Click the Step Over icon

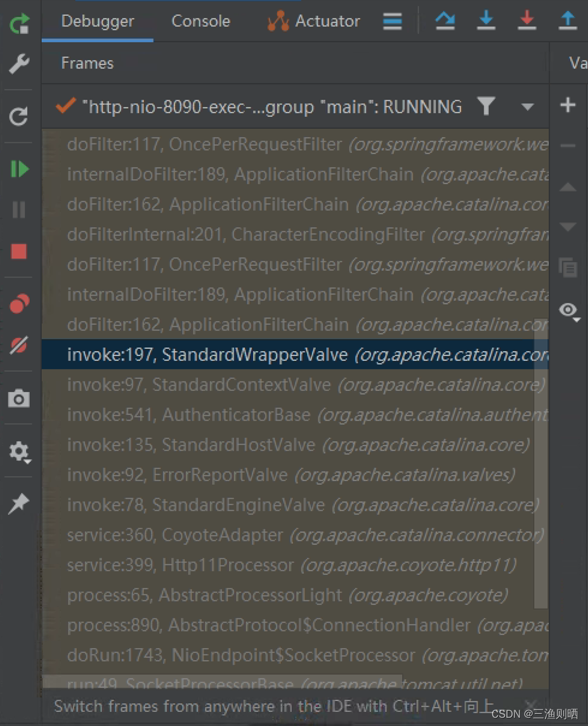click(445, 21)
